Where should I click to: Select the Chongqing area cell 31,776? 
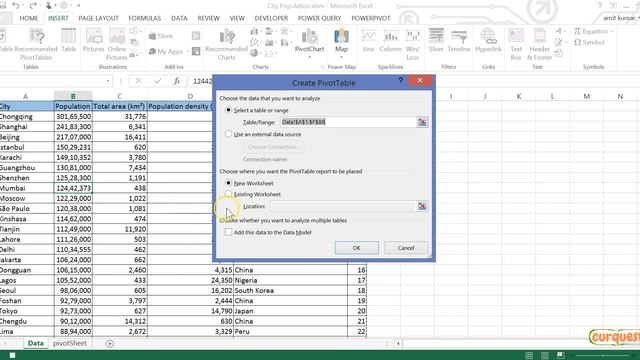tap(120, 116)
